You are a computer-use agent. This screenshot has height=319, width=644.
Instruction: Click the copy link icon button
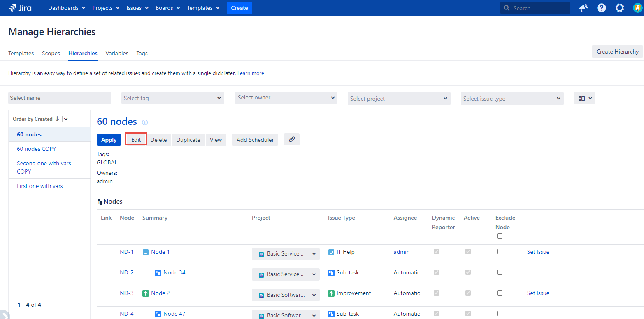[292, 140]
